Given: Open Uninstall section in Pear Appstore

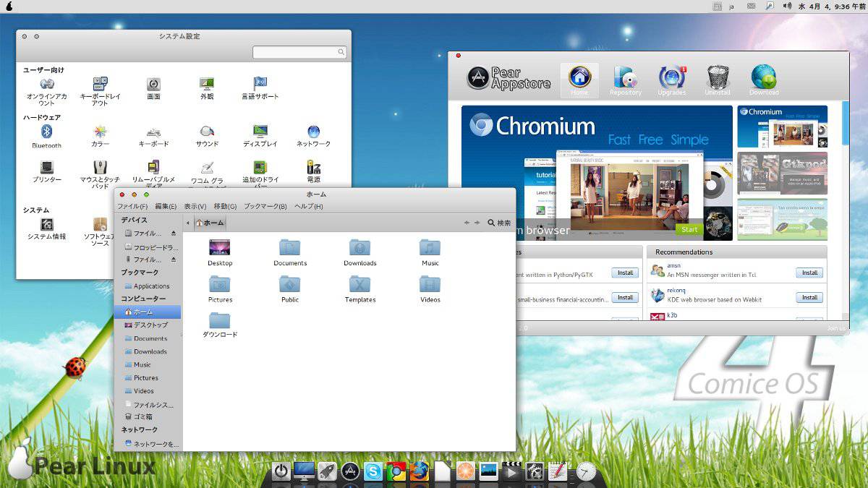Looking at the screenshot, I should pos(718,80).
